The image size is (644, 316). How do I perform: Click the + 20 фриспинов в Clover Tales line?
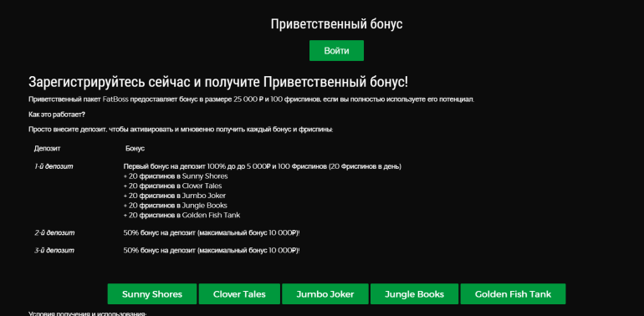[x=172, y=186]
